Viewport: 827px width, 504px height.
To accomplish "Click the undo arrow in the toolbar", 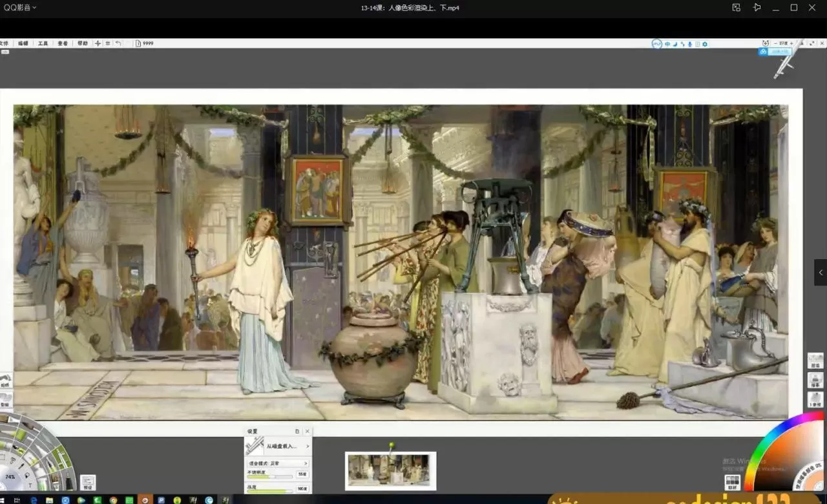I will pyautogui.click(x=118, y=43).
